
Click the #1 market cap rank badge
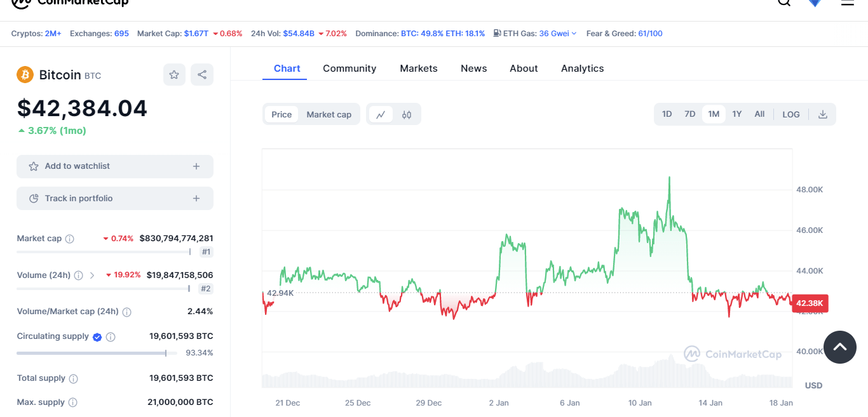coord(206,252)
